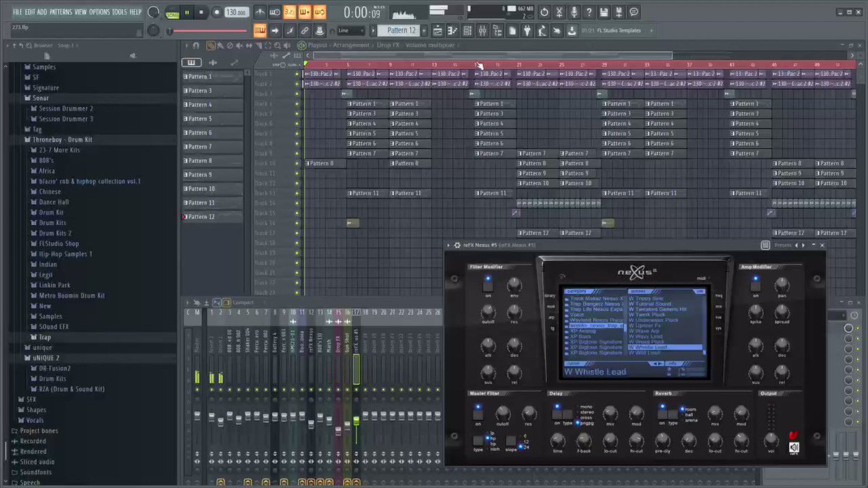Click Nexus Reverb type button

673,414
